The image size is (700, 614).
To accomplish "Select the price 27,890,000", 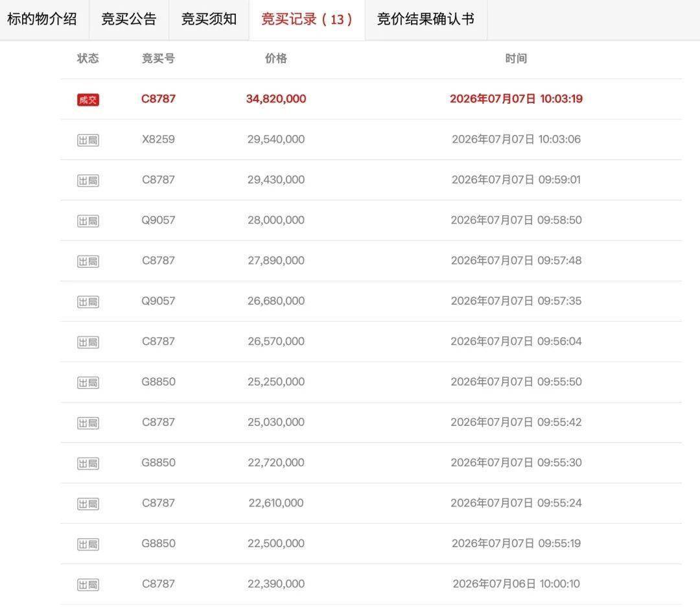I will pos(276,261).
